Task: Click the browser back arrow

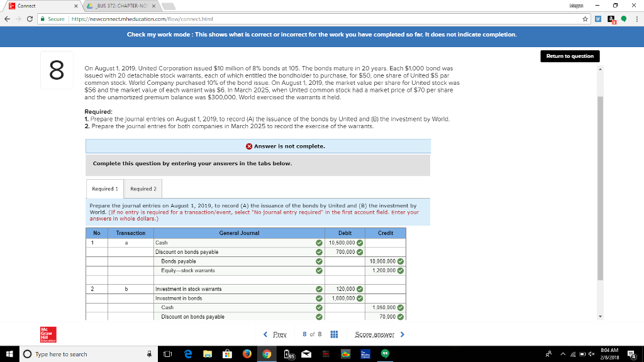Action: [7, 19]
